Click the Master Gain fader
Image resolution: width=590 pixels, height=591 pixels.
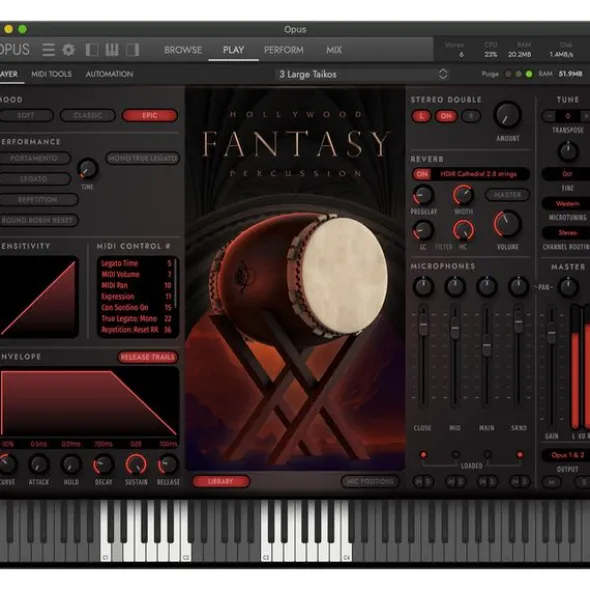point(552,334)
